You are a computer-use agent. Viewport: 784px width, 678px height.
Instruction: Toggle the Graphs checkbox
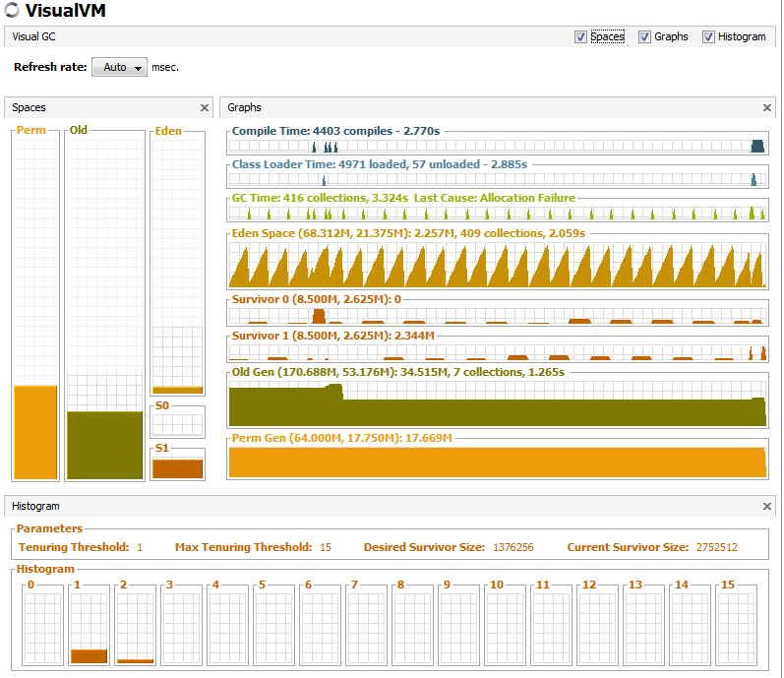coord(644,37)
